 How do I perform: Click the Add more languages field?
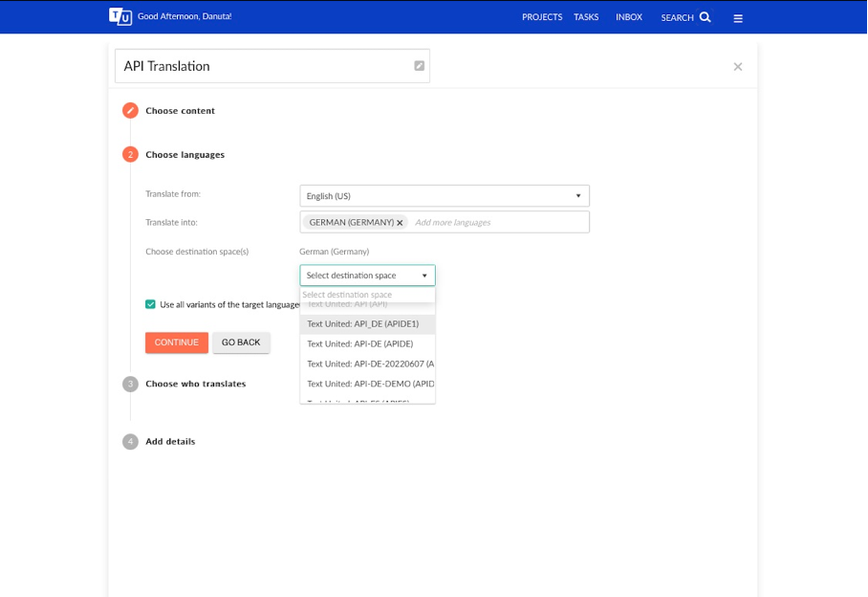pos(500,223)
